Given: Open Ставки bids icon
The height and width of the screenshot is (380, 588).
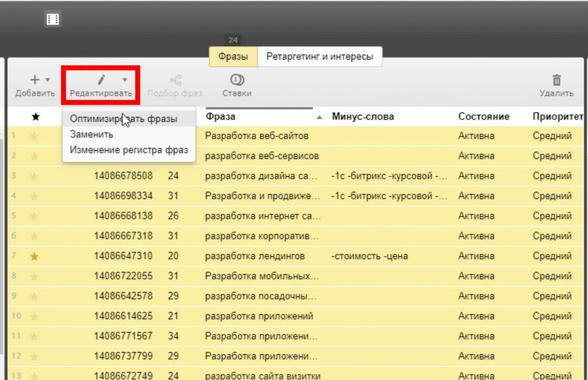Looking at the screenshot, I should 237,80.
